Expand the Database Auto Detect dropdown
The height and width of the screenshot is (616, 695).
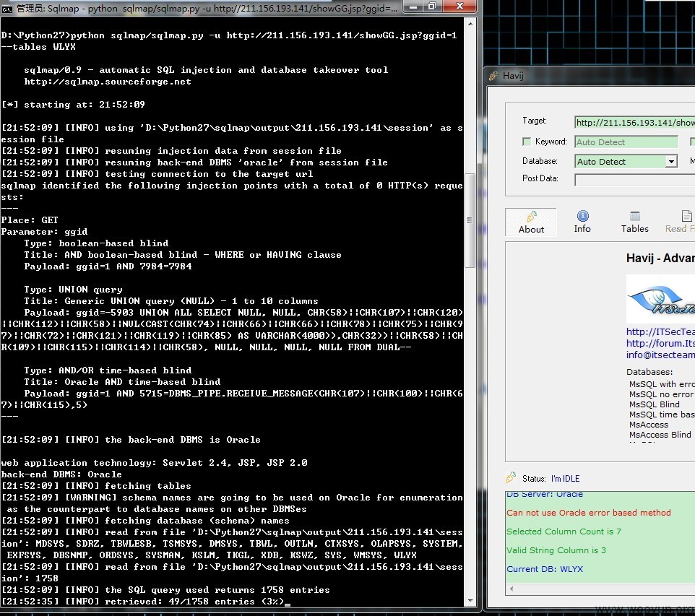(671, 161)
